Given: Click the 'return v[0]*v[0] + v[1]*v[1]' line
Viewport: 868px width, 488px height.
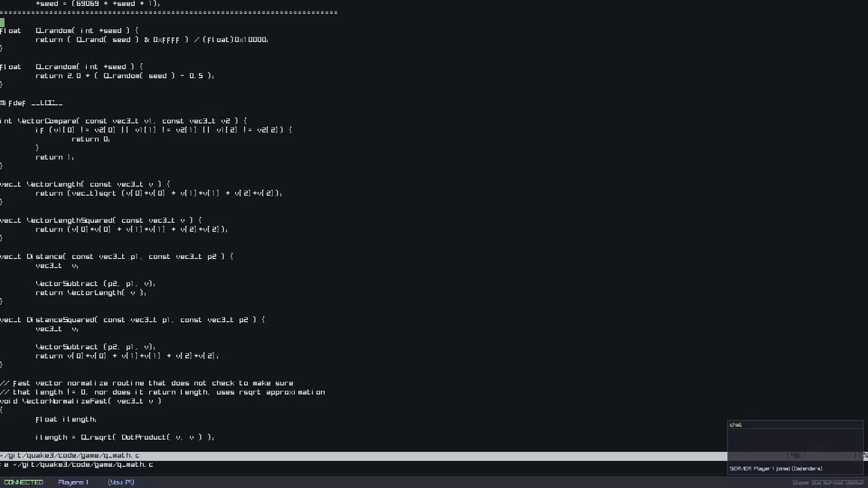Looking at the screenshot, I should click(x=127, y=356).
